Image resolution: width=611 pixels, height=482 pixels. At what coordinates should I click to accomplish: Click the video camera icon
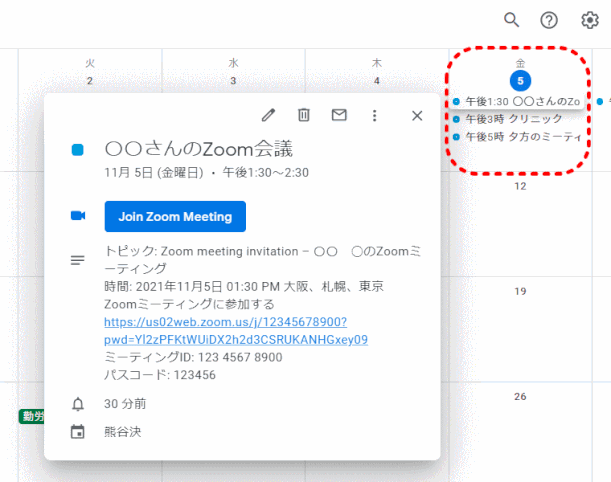pos(78,215)
